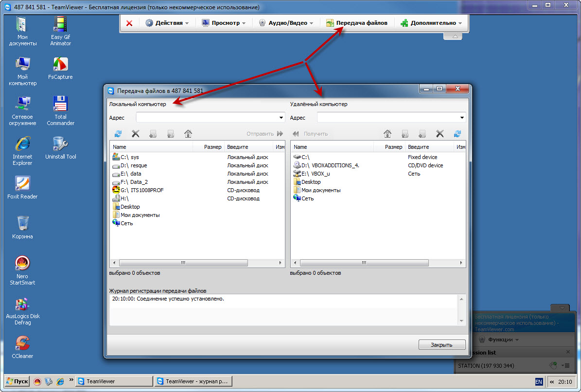Screen dimensions: 581x392
Task: Click the local list horizontal scrollbar
Action: (x=183, y=263)
